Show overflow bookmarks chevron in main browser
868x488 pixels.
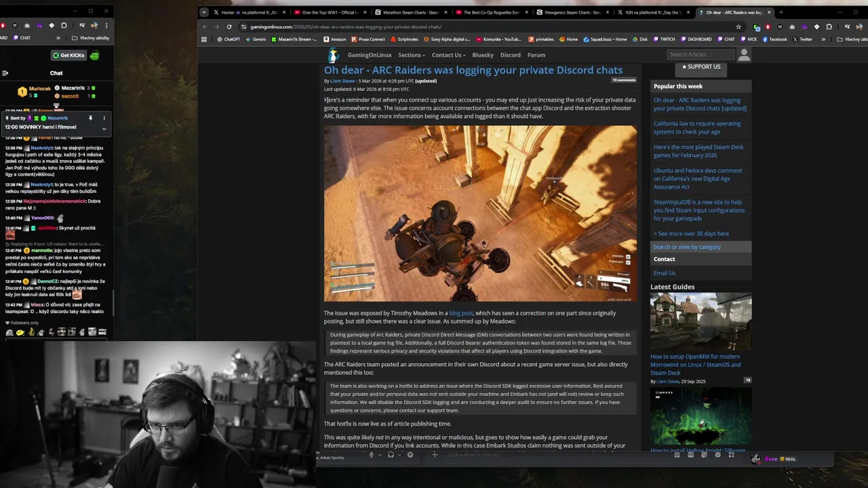click(x=823, y=39)
